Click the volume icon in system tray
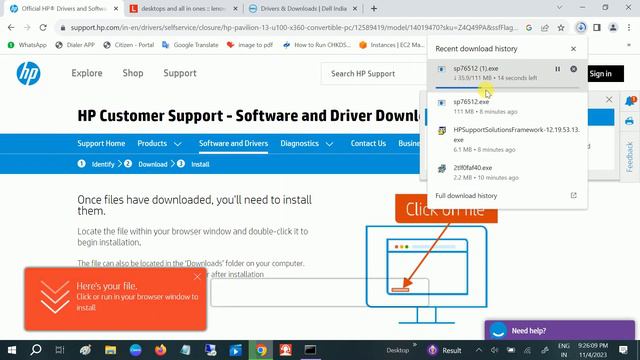This screenshot has width=640, height=360. point(494,350)
